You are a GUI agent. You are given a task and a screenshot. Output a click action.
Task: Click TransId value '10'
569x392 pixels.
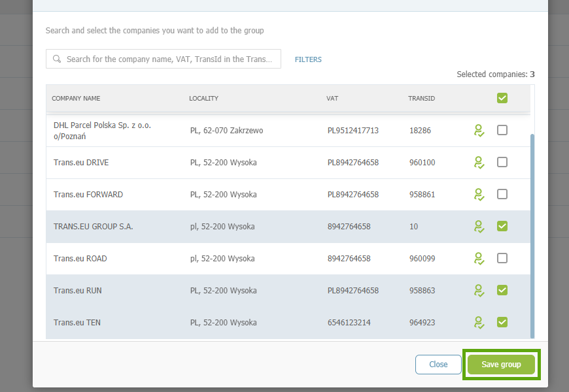coord(414,227)
